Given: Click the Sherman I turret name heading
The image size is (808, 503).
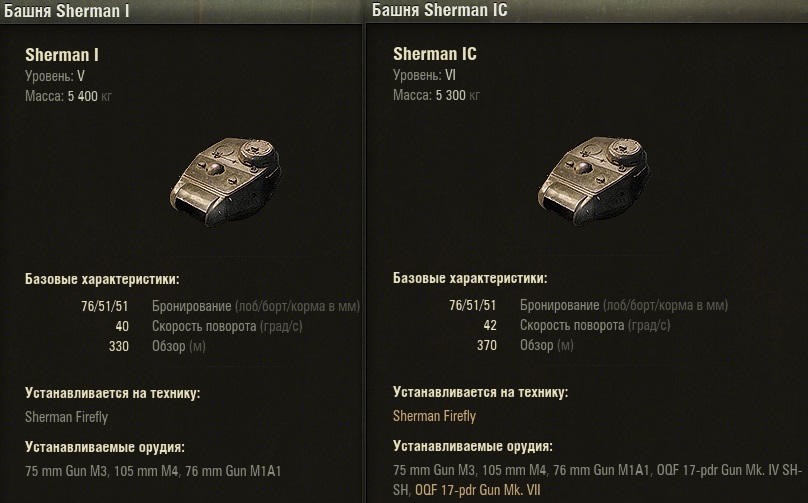Looking at the screenshot, I should pyautogui.click(x=61, y=55).
